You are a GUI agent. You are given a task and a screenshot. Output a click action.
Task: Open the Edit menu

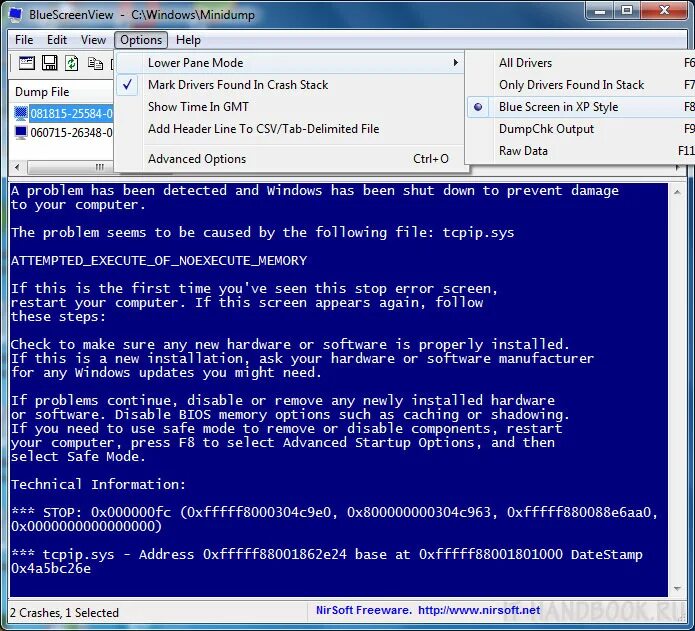57,40
